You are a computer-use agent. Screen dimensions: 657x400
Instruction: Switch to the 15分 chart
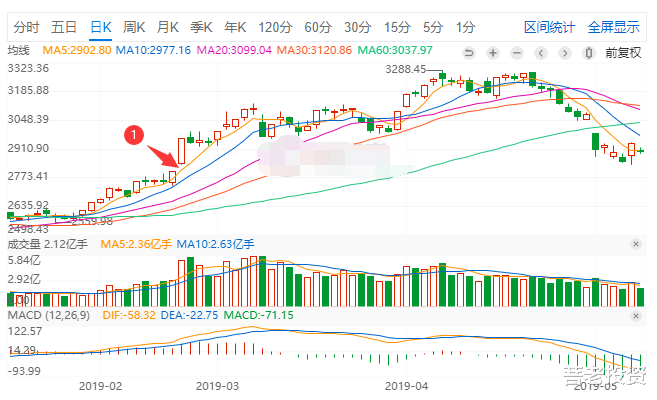(397, 27)
